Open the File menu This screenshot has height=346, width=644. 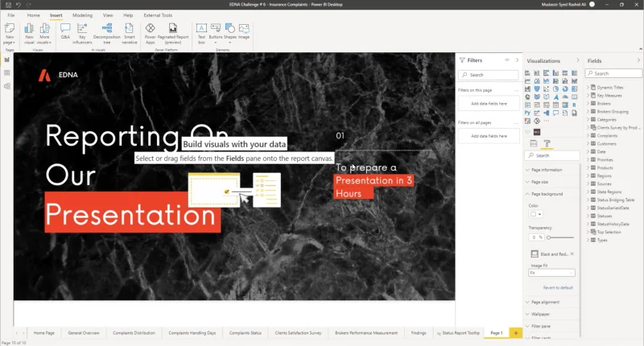[11, 15]
